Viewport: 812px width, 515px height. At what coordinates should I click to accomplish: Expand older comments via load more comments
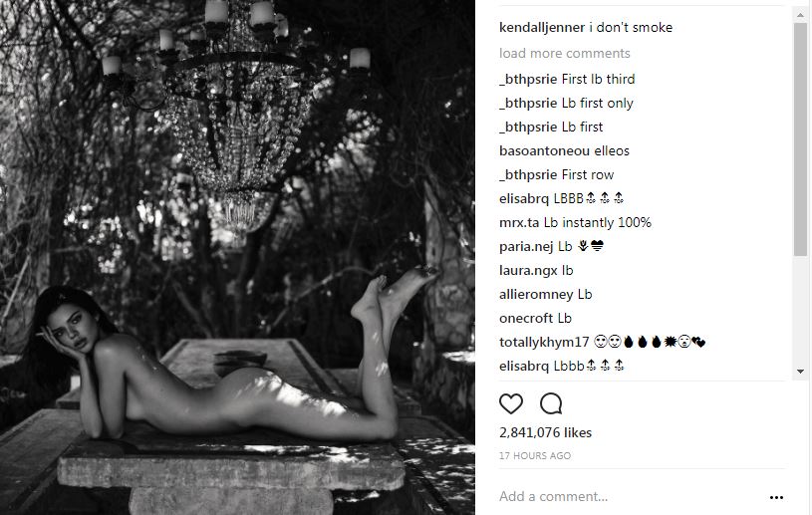[565, 54]
